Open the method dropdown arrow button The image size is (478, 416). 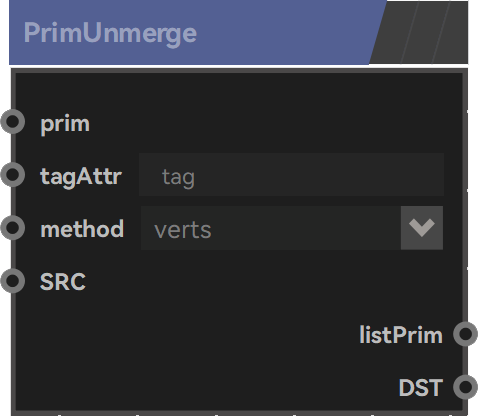(422, 228)
